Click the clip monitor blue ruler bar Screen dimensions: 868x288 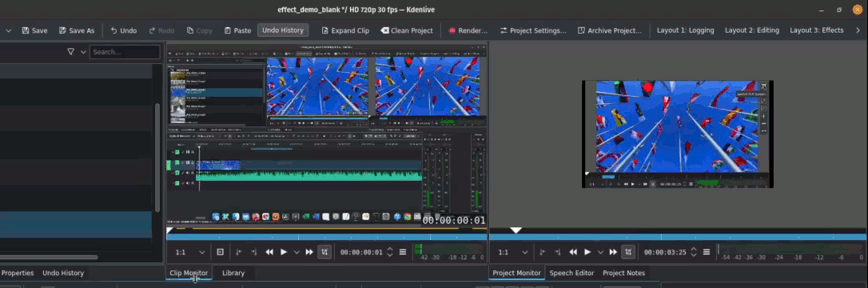click(x=327, y=237)
